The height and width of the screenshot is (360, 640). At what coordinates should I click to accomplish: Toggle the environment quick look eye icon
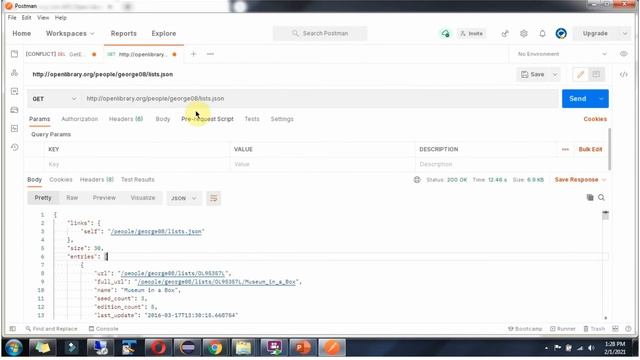pos(624,54)
